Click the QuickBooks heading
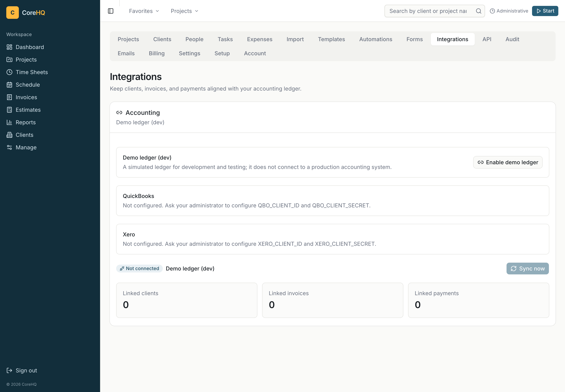 (x=139, y=196)
